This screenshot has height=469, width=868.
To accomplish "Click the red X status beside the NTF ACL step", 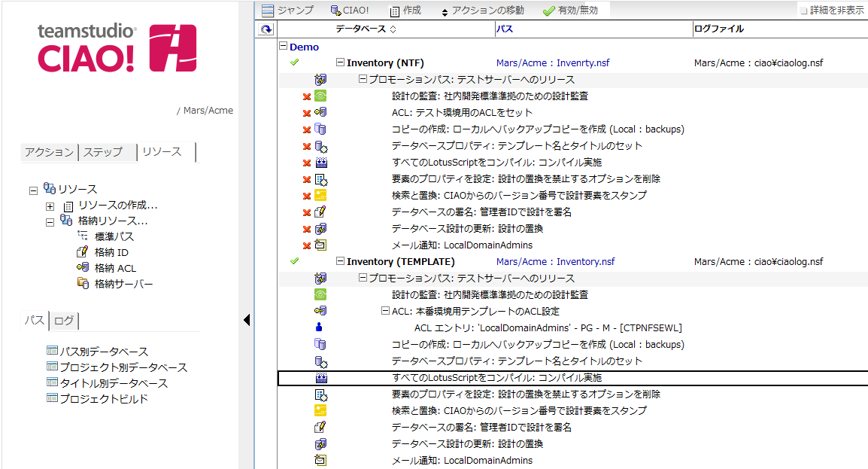I will point(306,113).
